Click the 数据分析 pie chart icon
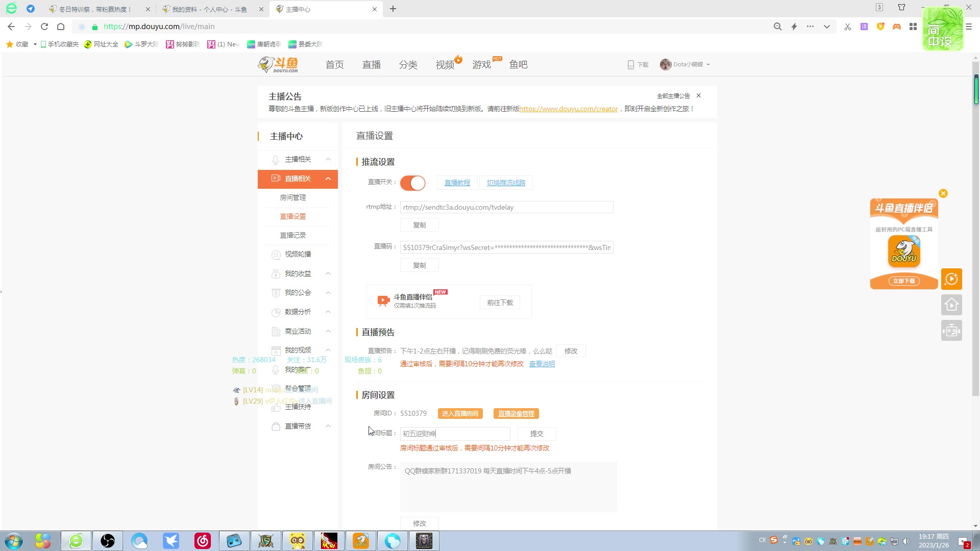Viewport: 980px width, 551px height. point(276,312)
